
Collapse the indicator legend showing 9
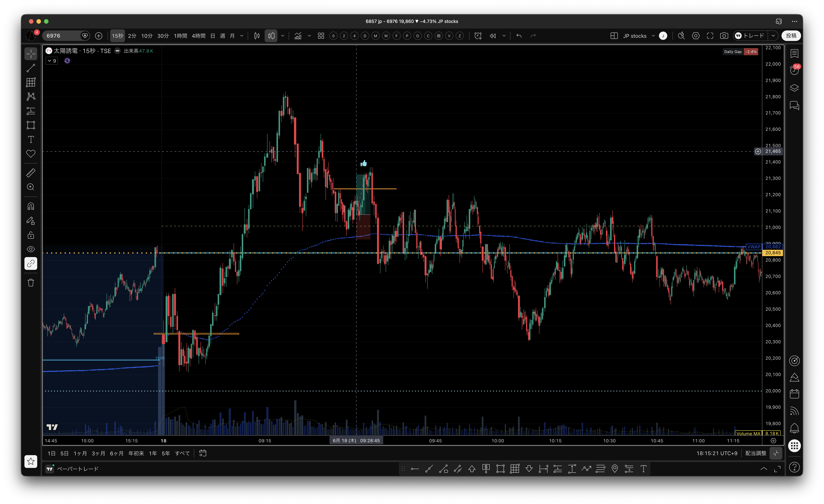pos(52,61)
